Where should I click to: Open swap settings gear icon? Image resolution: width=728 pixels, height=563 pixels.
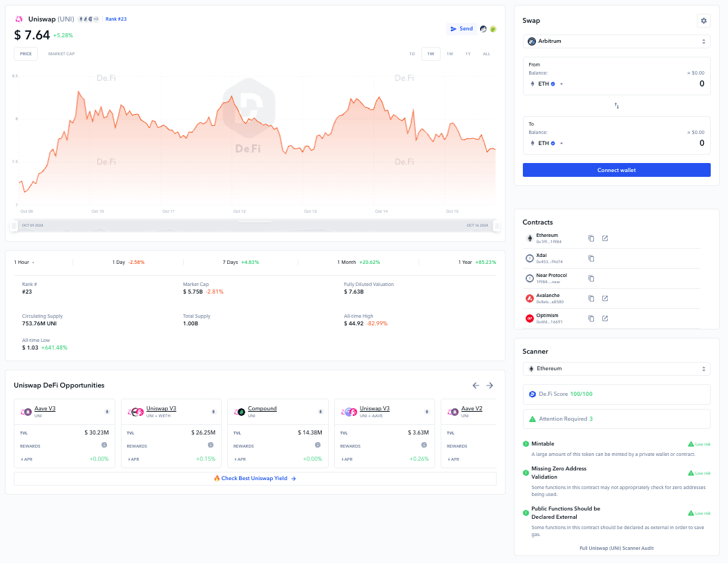pos(703,21)
